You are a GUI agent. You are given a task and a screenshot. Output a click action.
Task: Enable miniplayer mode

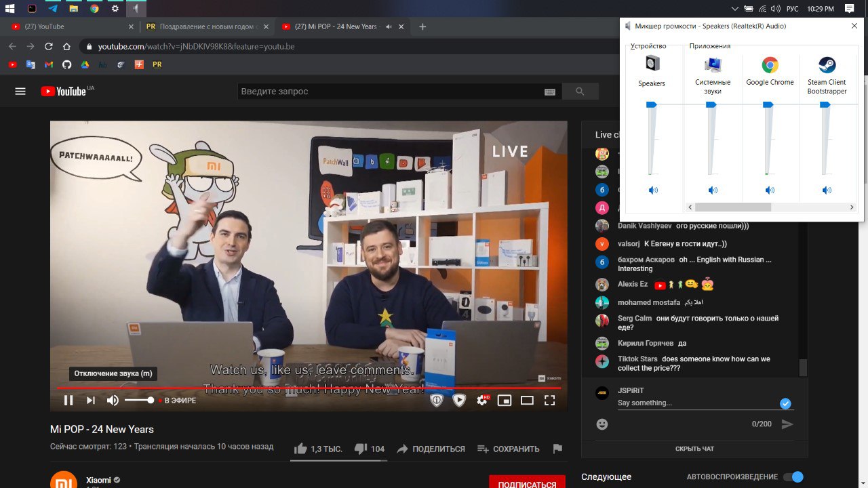(504, 401)
